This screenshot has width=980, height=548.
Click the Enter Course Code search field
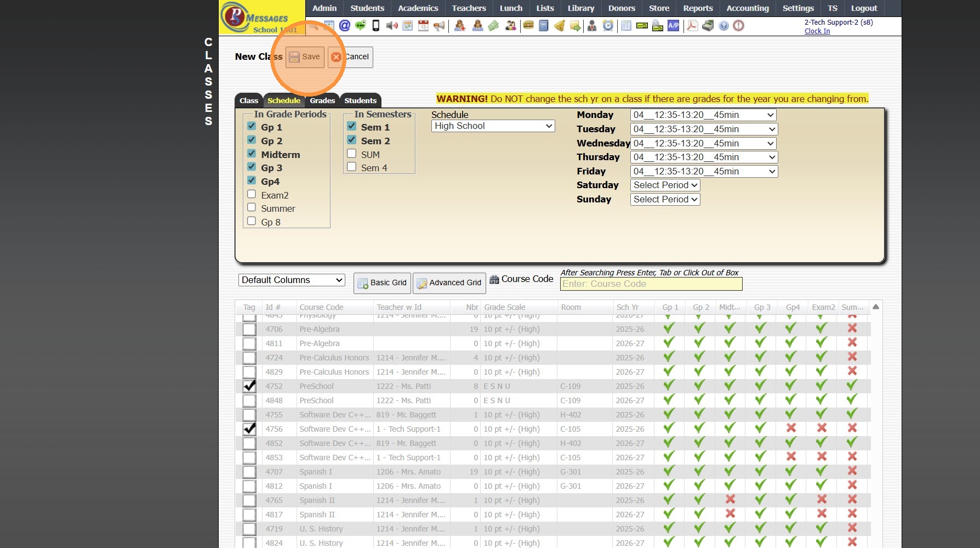coord(651,284)
